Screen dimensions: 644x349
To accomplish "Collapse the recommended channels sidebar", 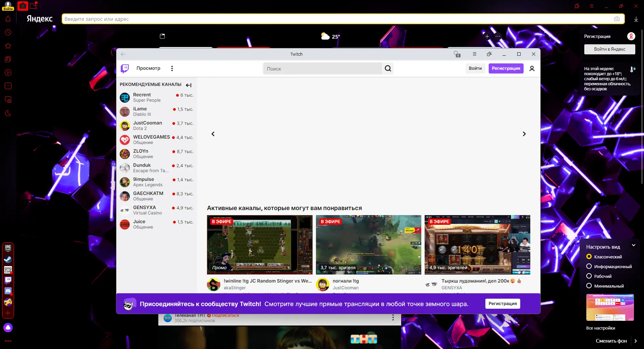I will tap(189, 85).
